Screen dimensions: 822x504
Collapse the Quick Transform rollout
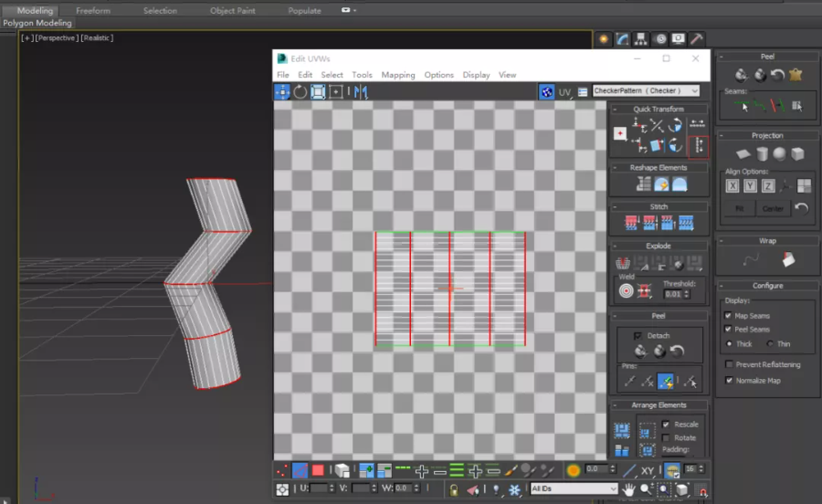click(658, 109)
